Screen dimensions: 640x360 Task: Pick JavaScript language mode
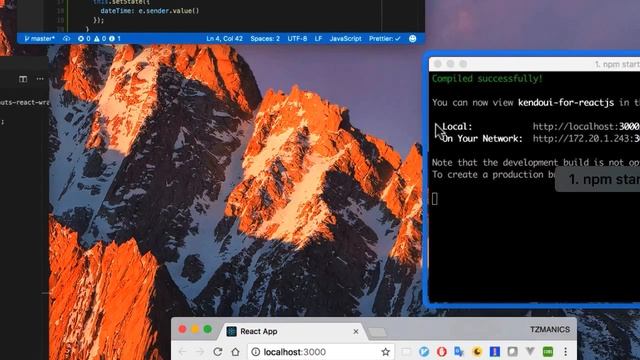click(345, 39)
